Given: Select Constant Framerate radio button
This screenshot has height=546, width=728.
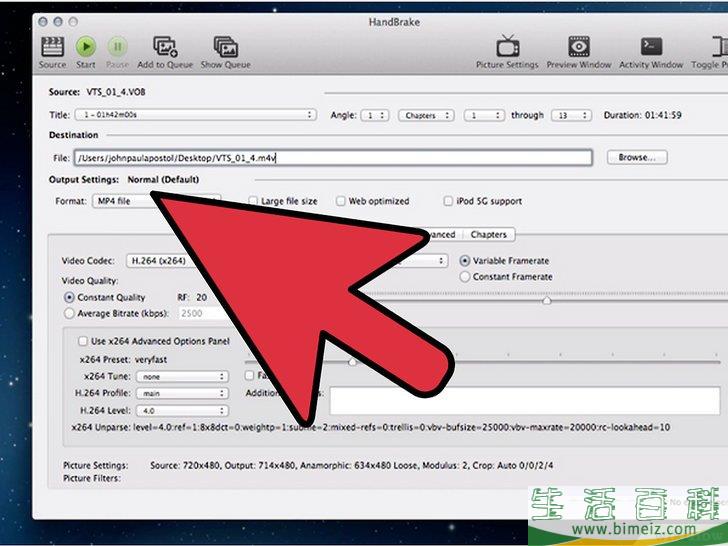Looking at the screenshot, I should 464,277.
